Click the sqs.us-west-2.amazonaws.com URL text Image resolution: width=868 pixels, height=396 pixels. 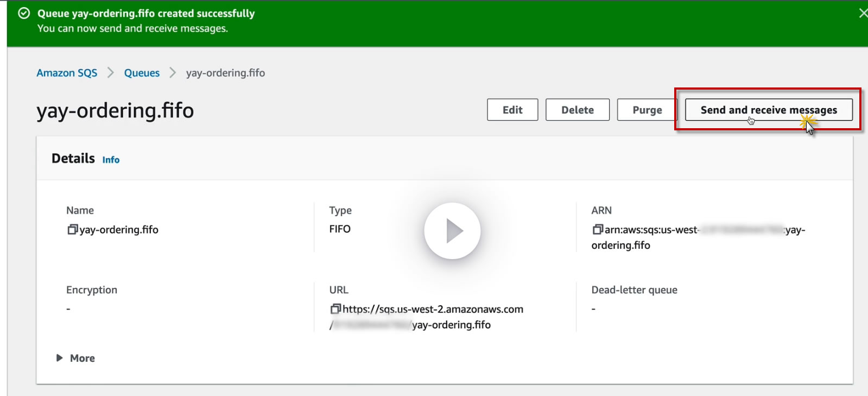coord(433,309)
